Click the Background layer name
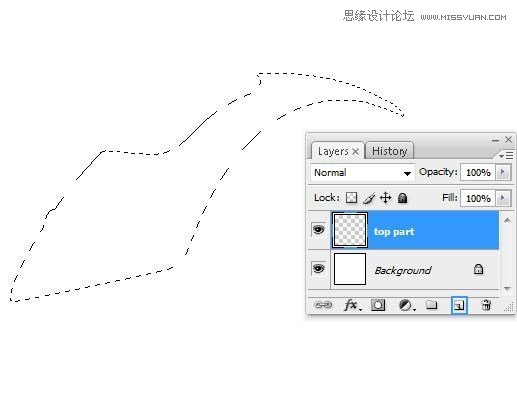The width and height of the screenshot is (517, 396). point(403,270)
